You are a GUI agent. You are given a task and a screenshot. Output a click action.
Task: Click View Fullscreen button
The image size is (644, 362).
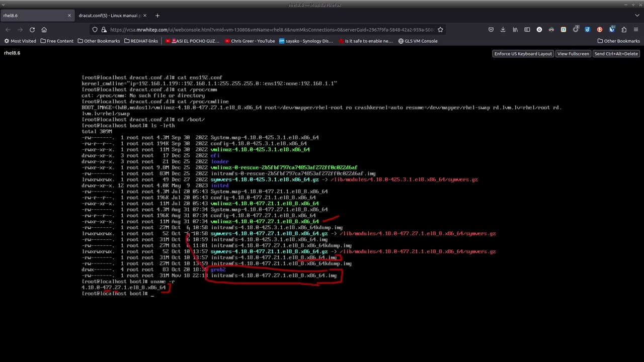(x=573, y=54)
